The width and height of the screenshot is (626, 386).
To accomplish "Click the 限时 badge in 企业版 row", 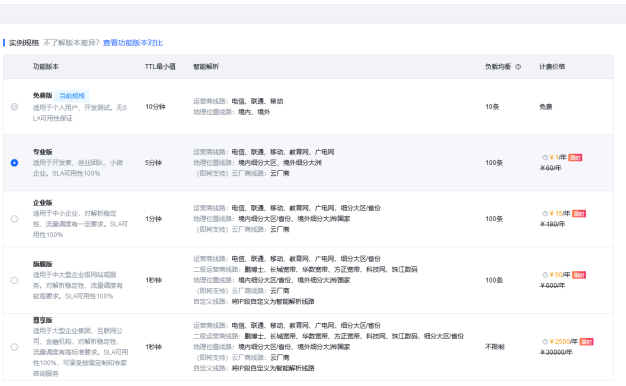I will (579, 214).
